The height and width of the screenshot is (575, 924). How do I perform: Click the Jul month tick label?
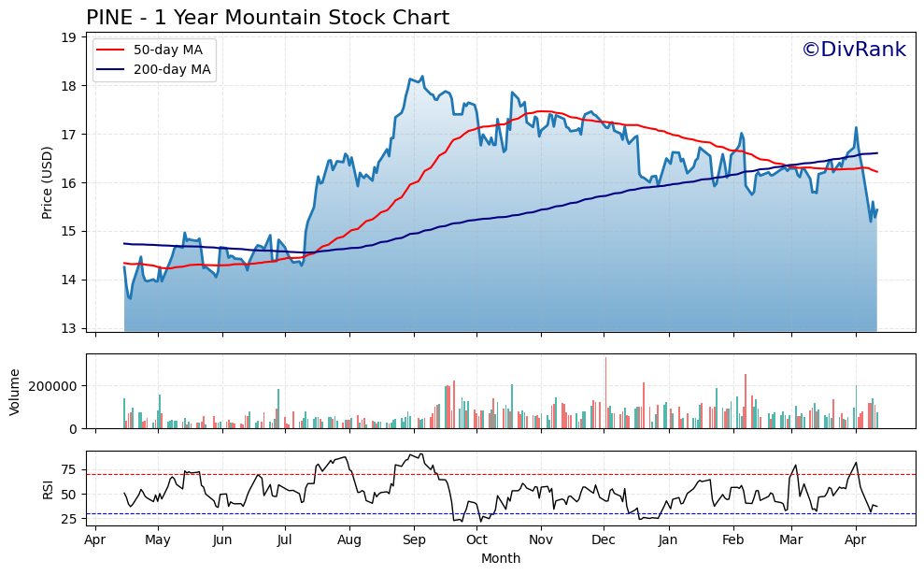[285, 540]
